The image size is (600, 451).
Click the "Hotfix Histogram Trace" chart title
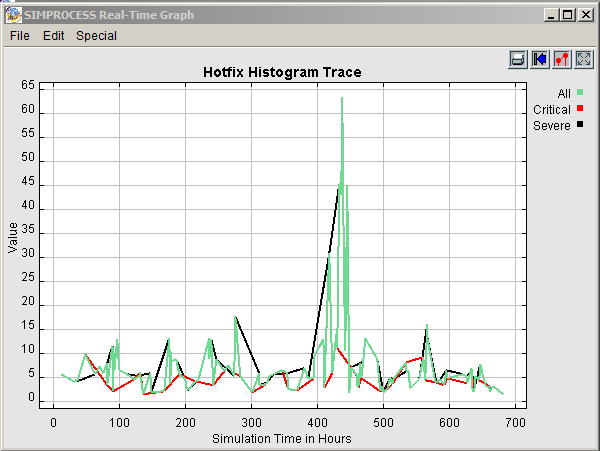pos(282,72)
